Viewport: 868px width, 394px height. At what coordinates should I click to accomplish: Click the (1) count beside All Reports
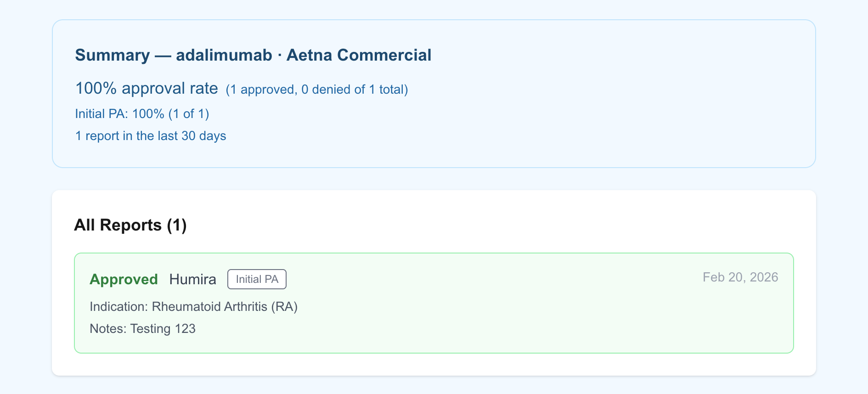[177, 225]
